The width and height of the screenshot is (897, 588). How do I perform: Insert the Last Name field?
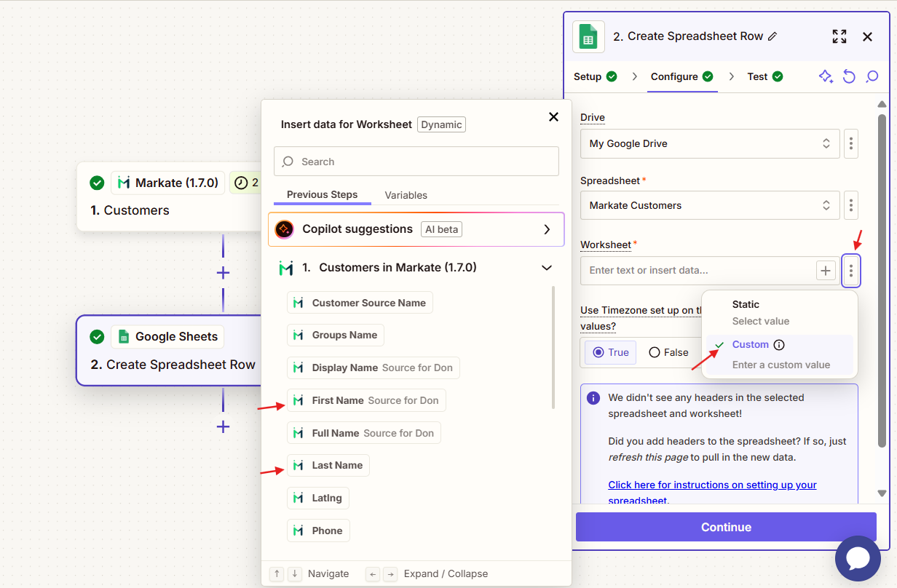328,466
